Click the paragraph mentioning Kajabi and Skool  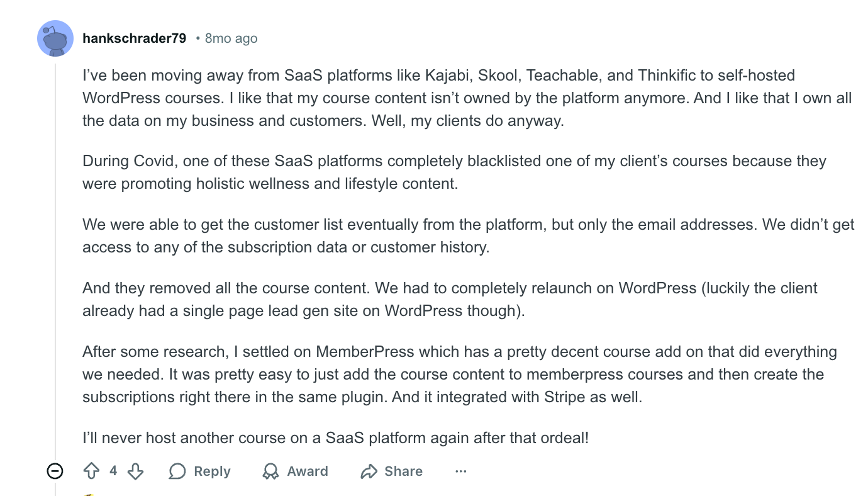pos(465,98)
